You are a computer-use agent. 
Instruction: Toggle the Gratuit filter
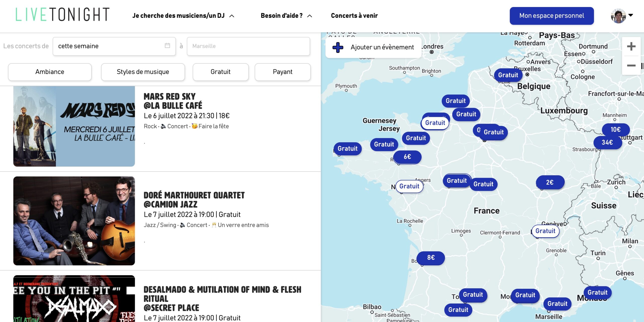click(221, 72)
